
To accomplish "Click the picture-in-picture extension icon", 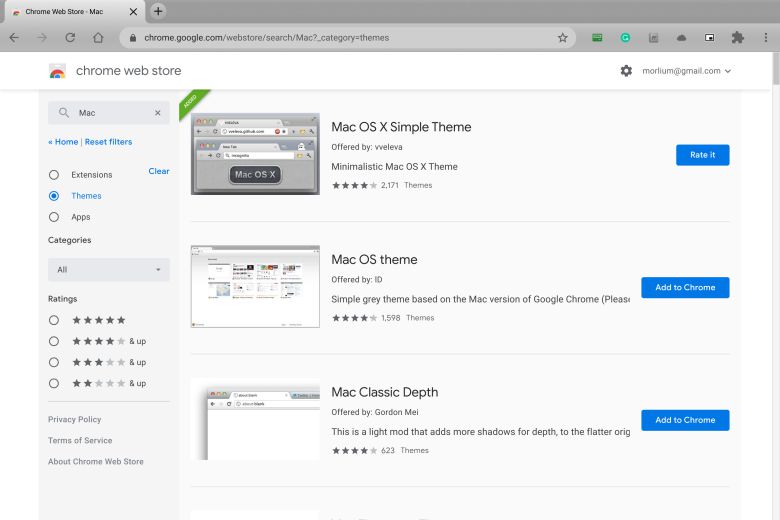I will click(709, 38).
